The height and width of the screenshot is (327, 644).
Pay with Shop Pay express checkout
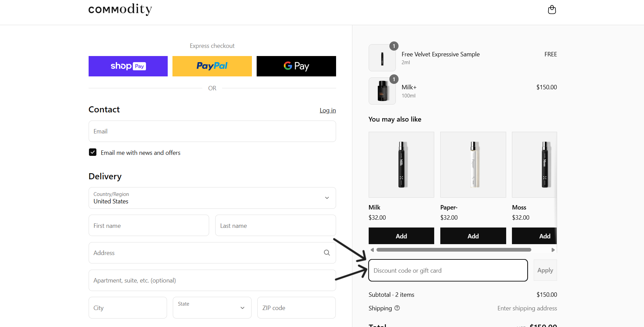pos(128,66)
